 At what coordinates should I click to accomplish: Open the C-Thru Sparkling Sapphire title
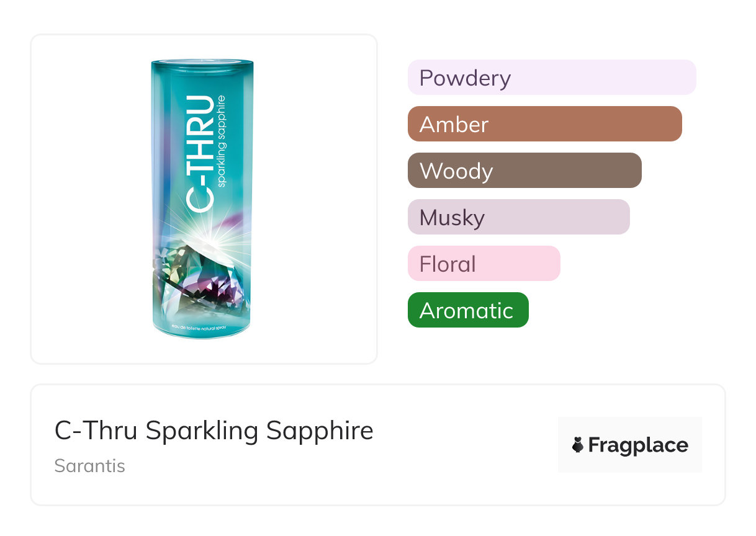pos(214,431)
